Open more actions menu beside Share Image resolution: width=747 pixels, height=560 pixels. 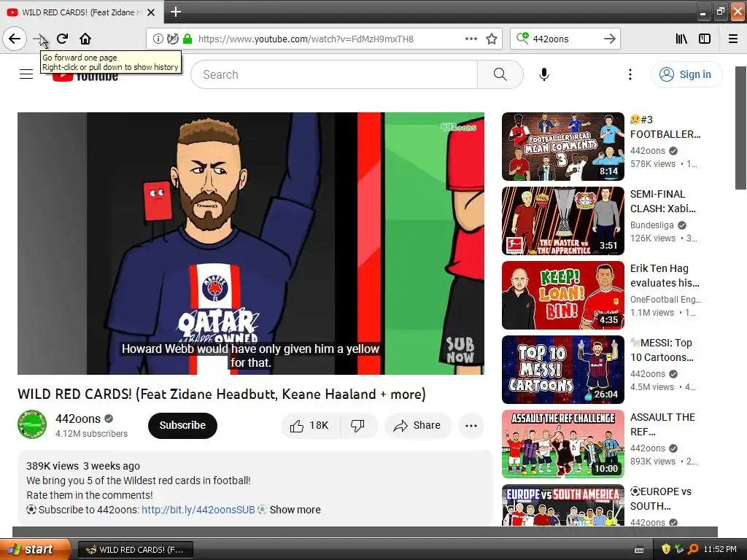[x=471, y=426]
